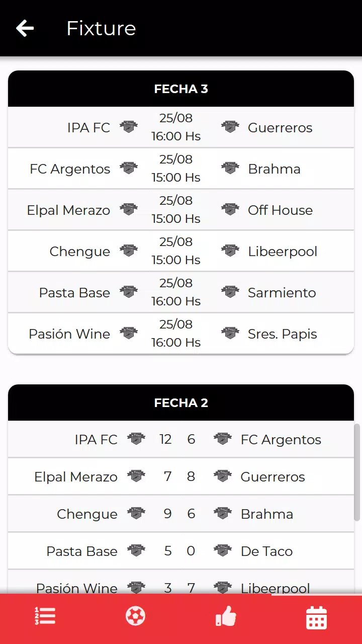Tap the Guerreros crest in Fecha 3

click(230, 127)
